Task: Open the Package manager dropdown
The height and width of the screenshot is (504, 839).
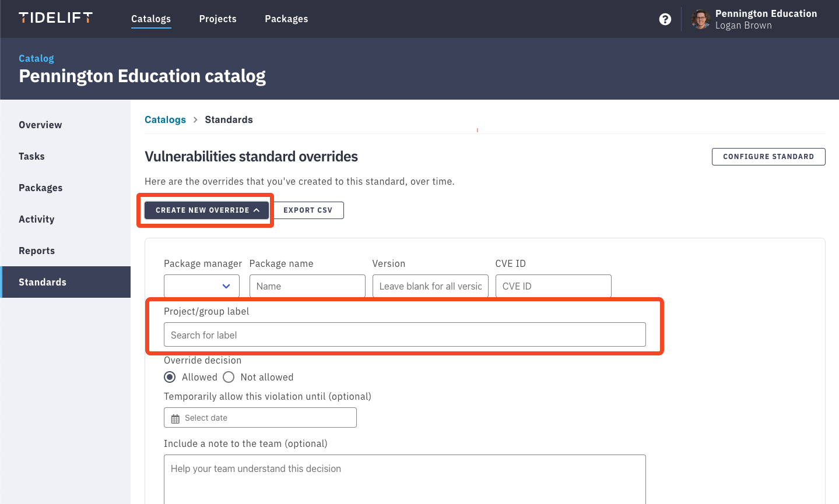Action: click(x=202, y=286)
